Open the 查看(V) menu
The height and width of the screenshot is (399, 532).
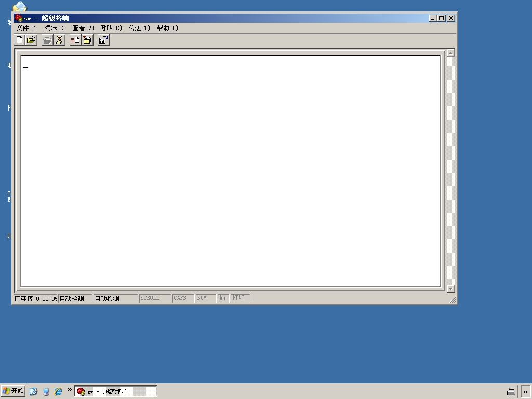(x=83, y=28)
